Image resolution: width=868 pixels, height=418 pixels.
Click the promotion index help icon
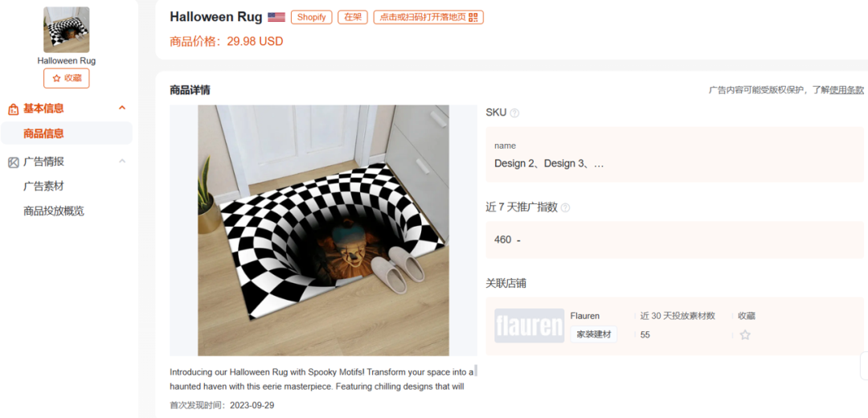(x=565, y=208)
